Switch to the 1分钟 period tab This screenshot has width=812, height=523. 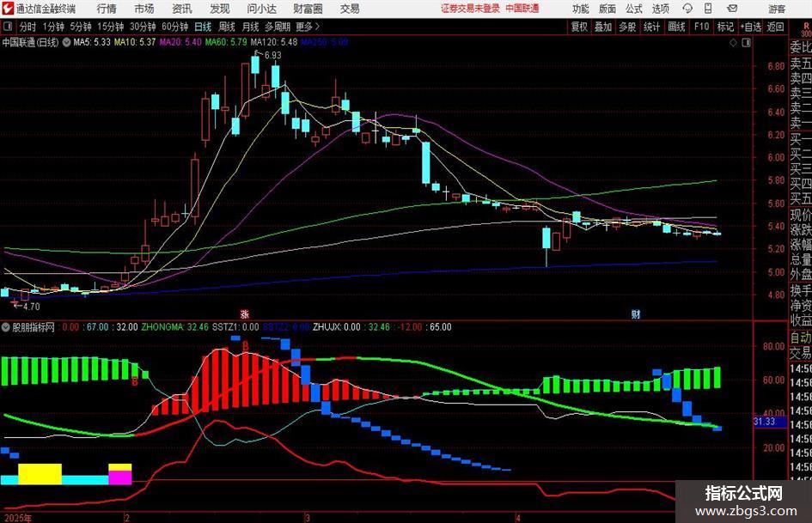[53, 27]
